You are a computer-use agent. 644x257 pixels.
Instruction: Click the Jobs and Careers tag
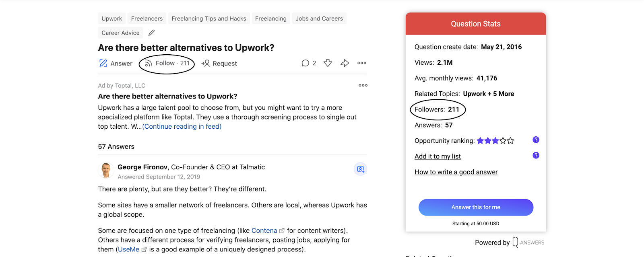pos(319,19)
